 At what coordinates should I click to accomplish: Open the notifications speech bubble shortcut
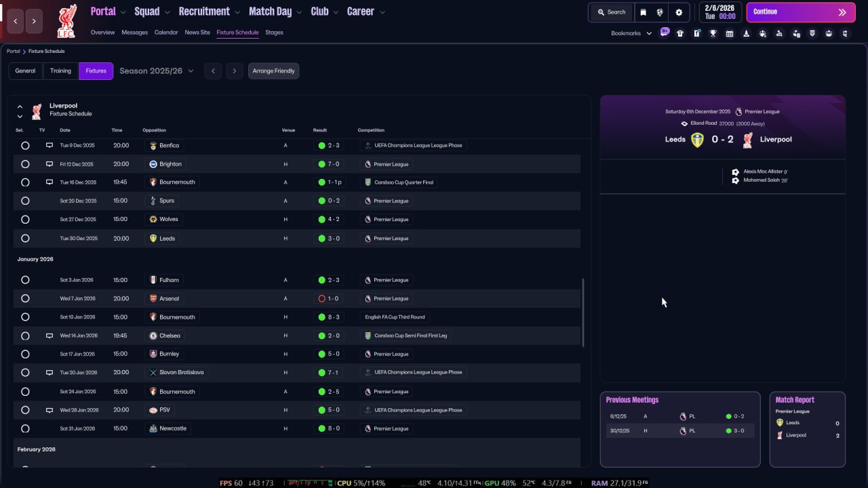tap(665, 33)
